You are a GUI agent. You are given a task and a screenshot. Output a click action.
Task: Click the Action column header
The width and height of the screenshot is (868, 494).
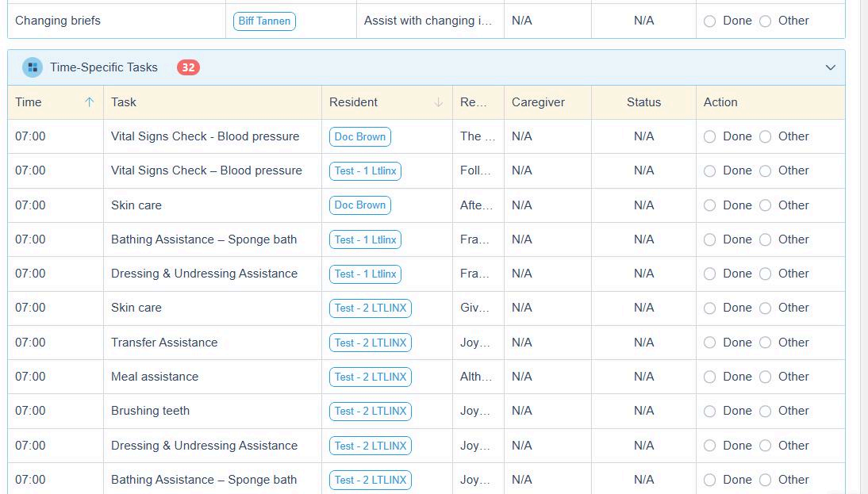pyautogui.click(x=720, y=102)
